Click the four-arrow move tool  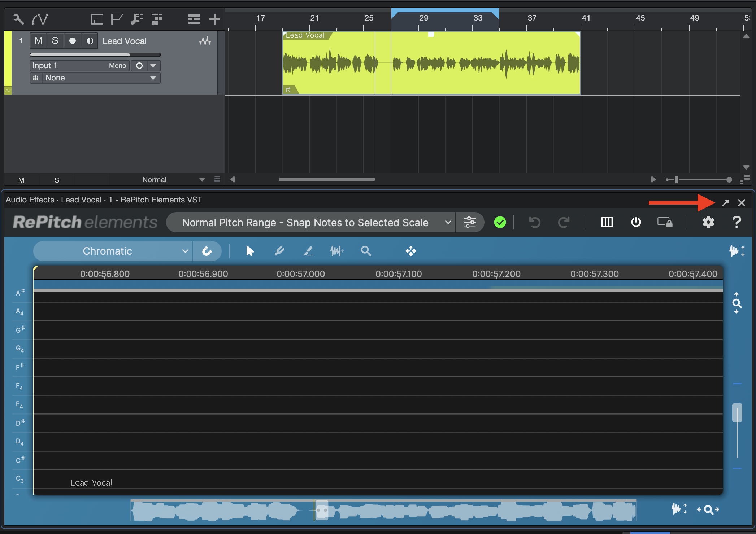[x=410, y=251]
